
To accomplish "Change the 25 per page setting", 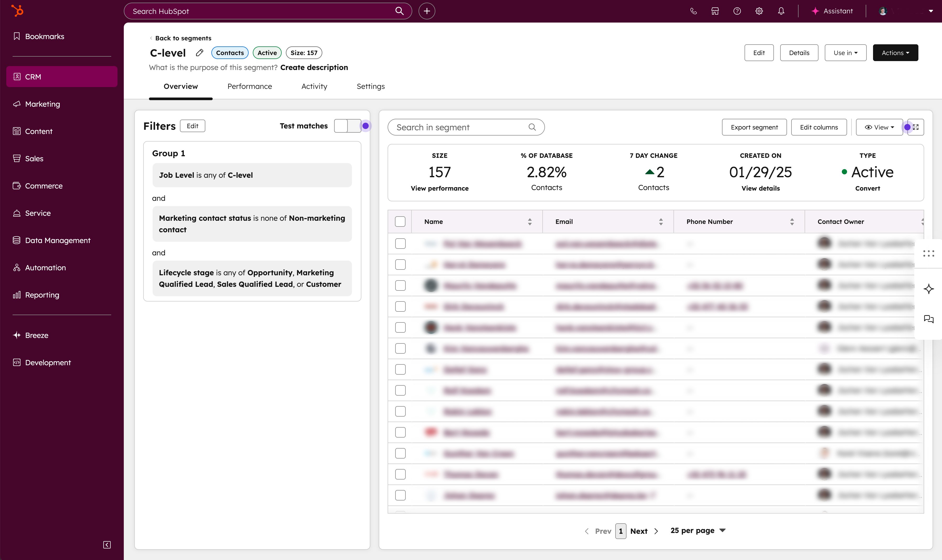I will point(698,531).
